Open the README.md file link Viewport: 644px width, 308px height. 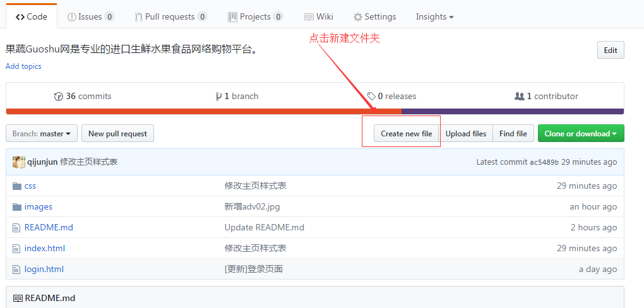pos(49,227)
